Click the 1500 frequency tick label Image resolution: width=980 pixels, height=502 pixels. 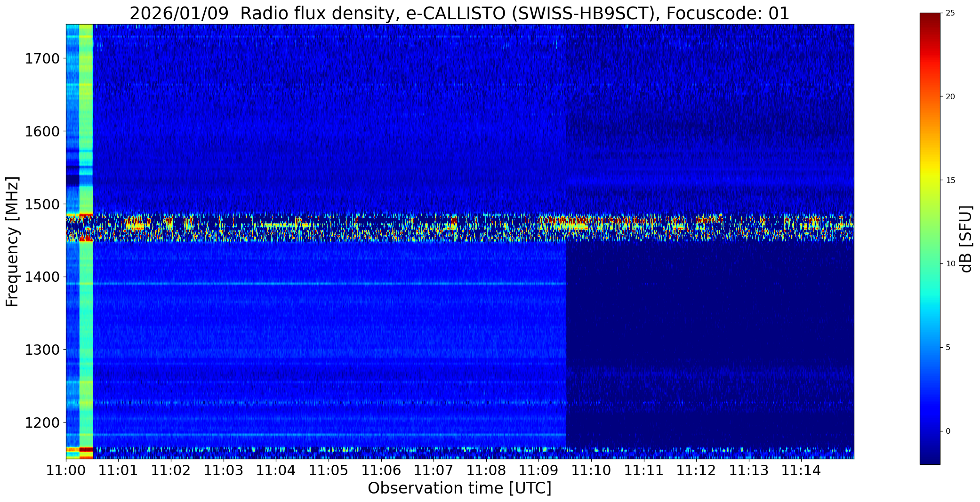pyautogui.click(x=42, y=204)
